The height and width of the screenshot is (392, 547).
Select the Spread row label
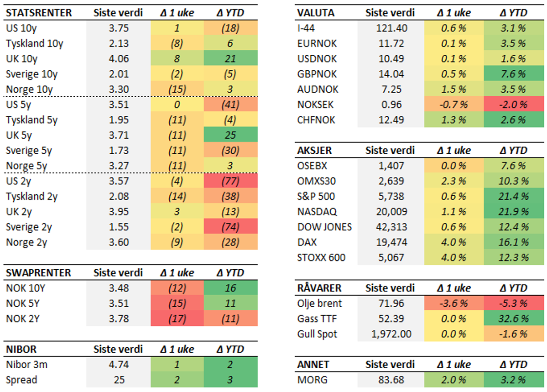pyautogui.click(x=21, y=380)
